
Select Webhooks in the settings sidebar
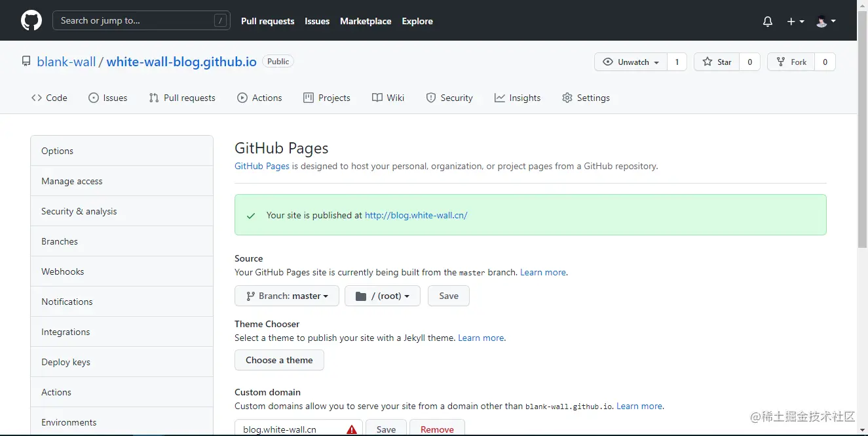click(63, 271)
